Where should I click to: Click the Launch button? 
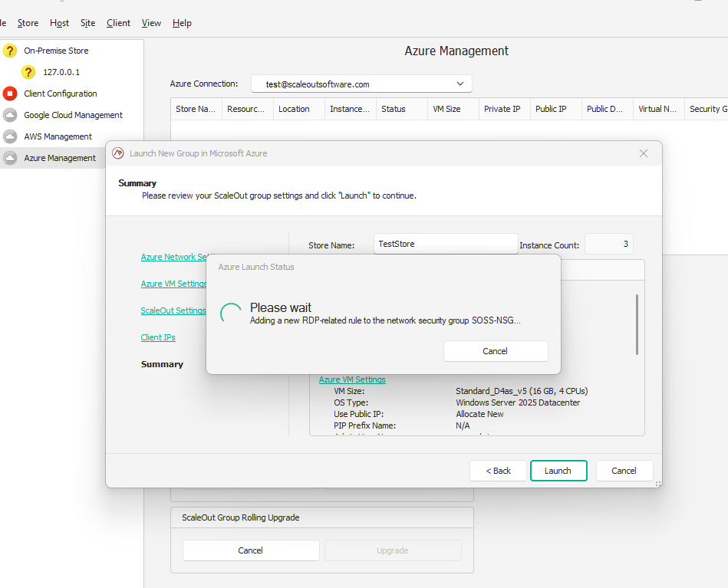pos(558,471)
